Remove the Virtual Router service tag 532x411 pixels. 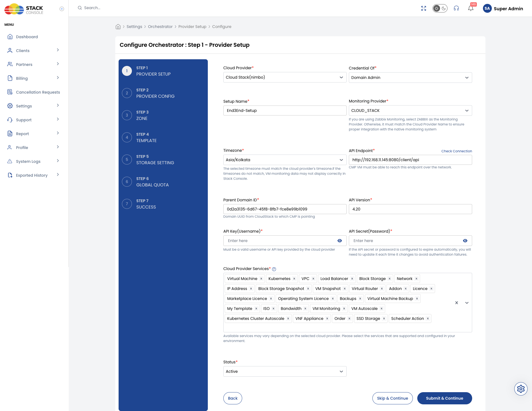382,289
